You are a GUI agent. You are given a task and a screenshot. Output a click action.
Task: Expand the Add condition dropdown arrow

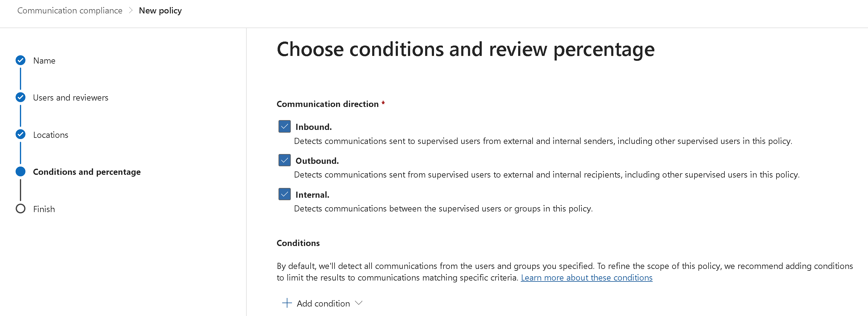(x=359, y=303)
